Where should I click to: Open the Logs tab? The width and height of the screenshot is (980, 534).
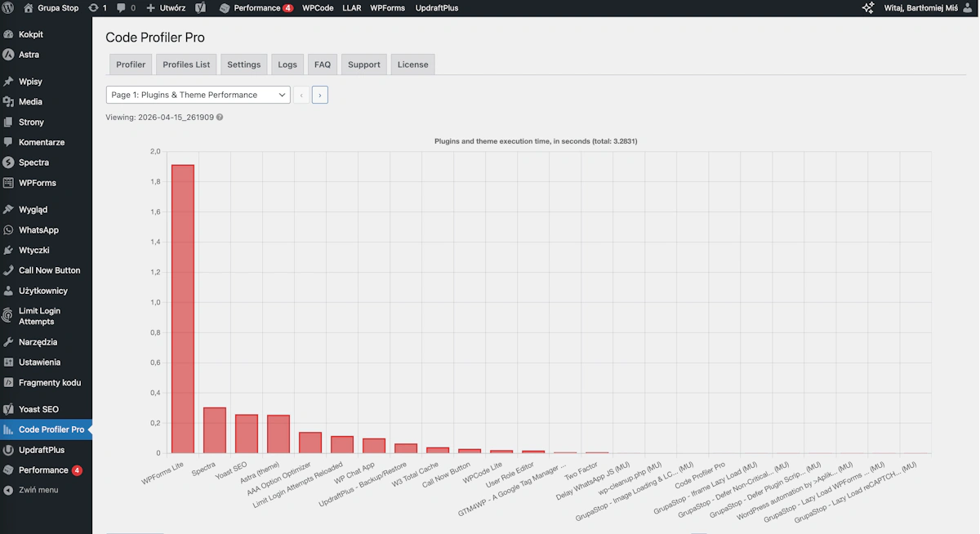287,65
